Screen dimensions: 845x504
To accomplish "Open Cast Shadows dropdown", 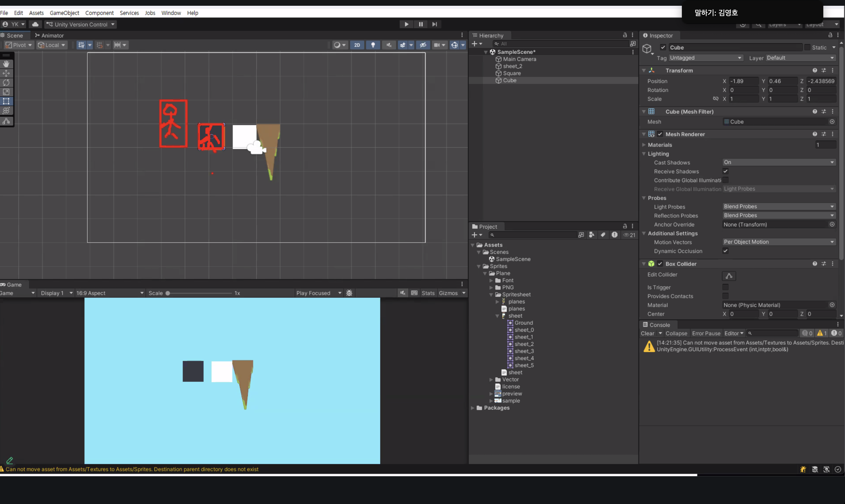I will 779,162.
